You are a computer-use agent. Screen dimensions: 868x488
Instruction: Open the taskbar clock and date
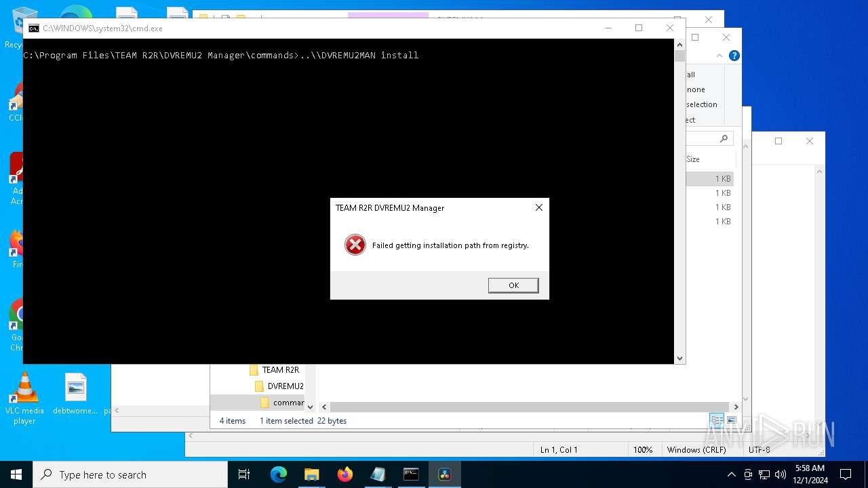[x=810, y=474]
